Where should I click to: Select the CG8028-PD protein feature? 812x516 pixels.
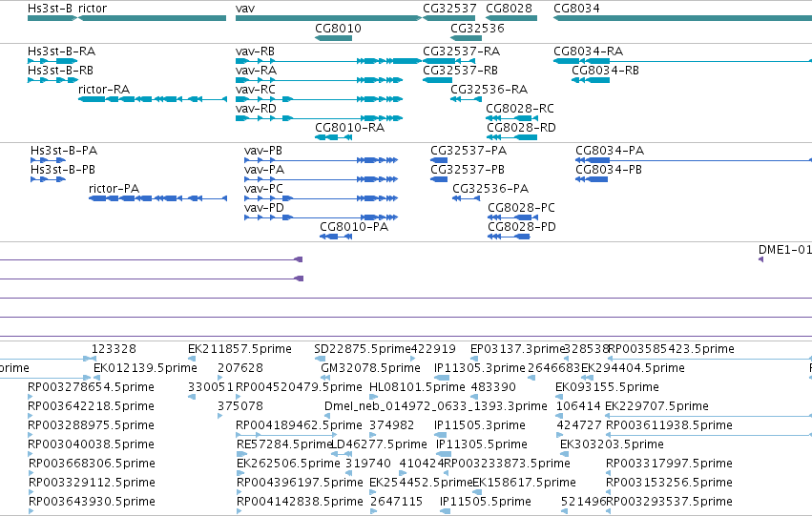[510, 237]
